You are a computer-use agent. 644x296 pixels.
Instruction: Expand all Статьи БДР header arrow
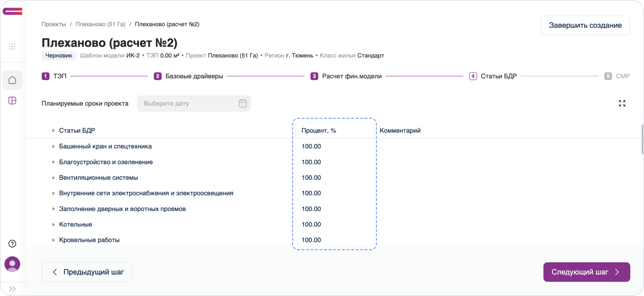coord(53,131)
